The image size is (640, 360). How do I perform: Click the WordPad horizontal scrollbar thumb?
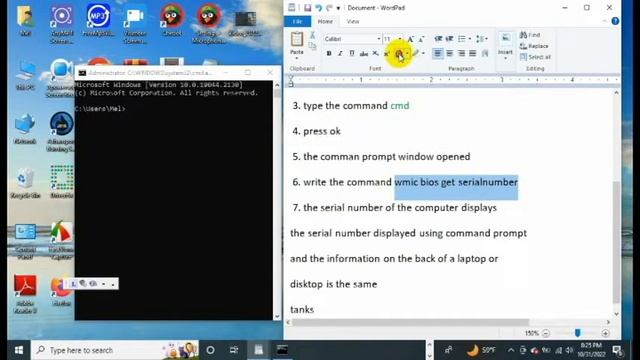pos(411,322)
